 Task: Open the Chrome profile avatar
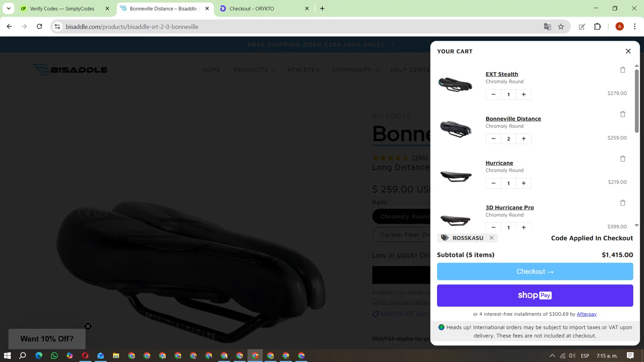click(620, 27)
